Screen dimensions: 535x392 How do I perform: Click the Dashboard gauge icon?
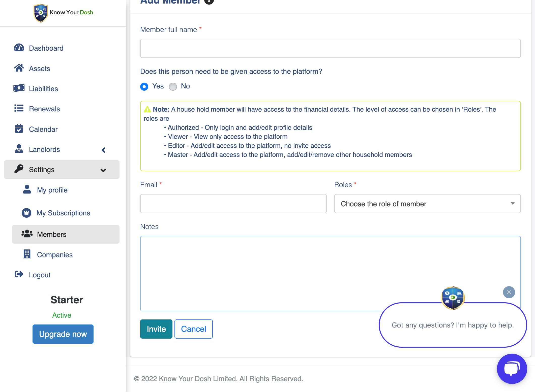tap(19, 48)
